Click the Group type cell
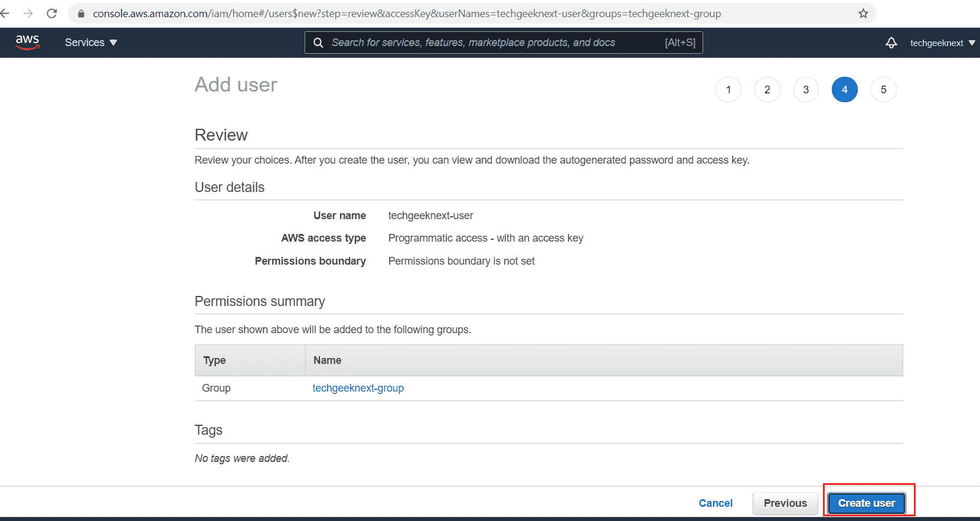 click(216, 388)
